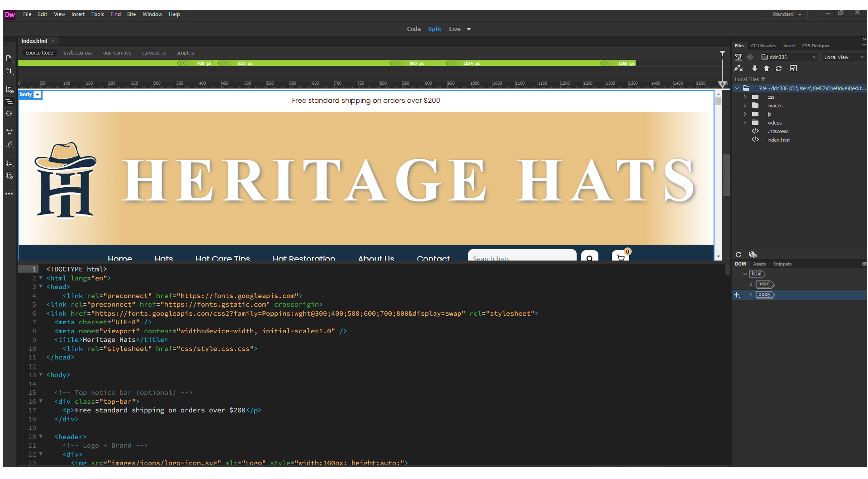This screenshot has height=479, width=868.
Task: Click the Remove Comment icon
Action: [9, 175]
